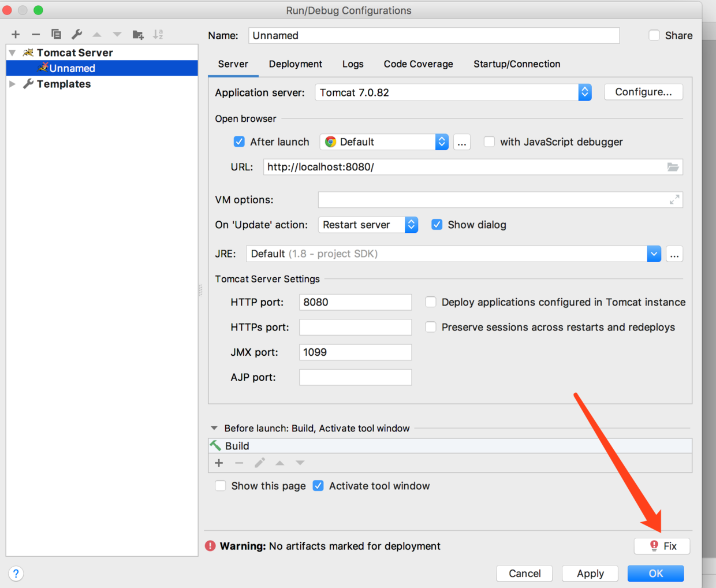Open Logs tab
The width and height of the screenshot is (716, 588).
[353, 64]
